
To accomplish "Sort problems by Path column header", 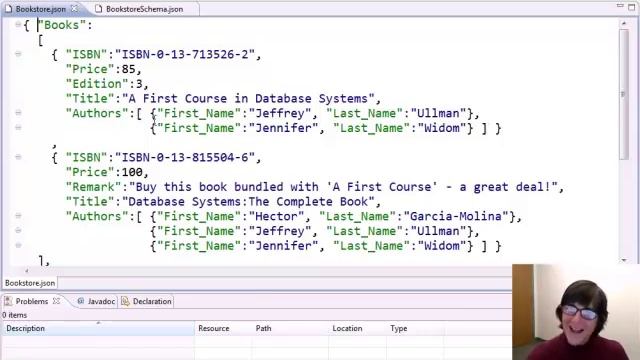I will pos(290,328).
